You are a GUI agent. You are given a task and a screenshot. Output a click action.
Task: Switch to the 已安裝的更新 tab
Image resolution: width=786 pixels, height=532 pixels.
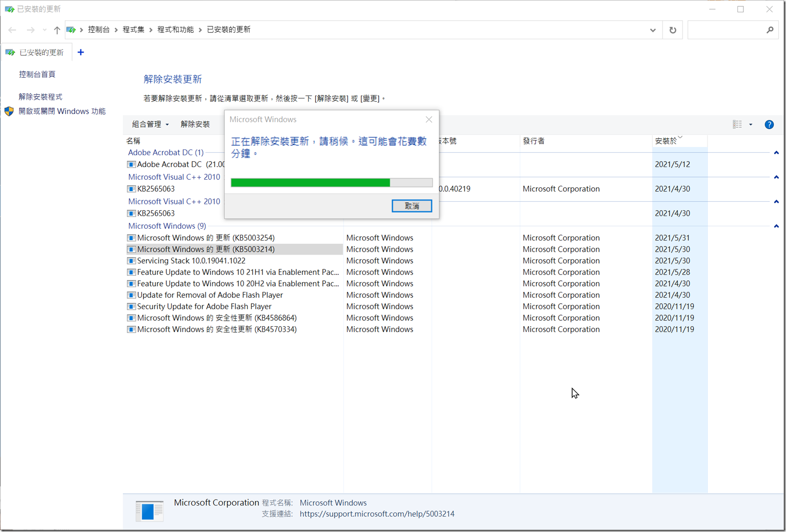(x=37, y=52)
